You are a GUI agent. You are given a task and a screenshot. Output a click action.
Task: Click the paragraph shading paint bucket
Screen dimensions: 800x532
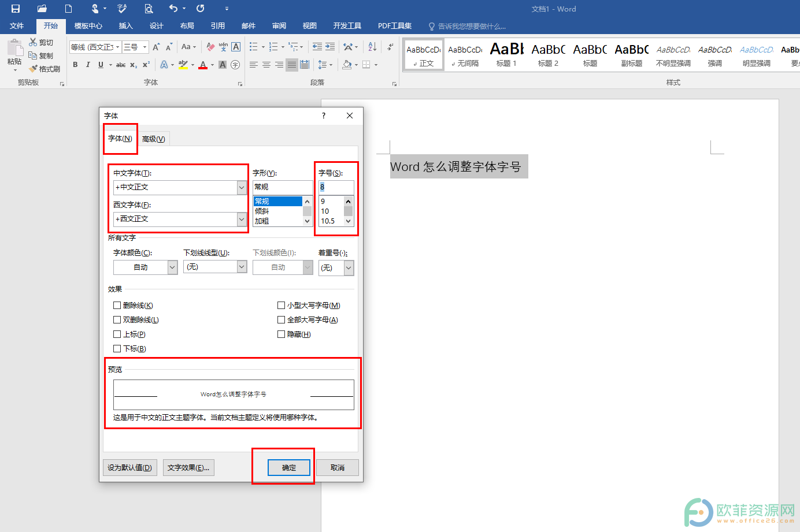346,65
